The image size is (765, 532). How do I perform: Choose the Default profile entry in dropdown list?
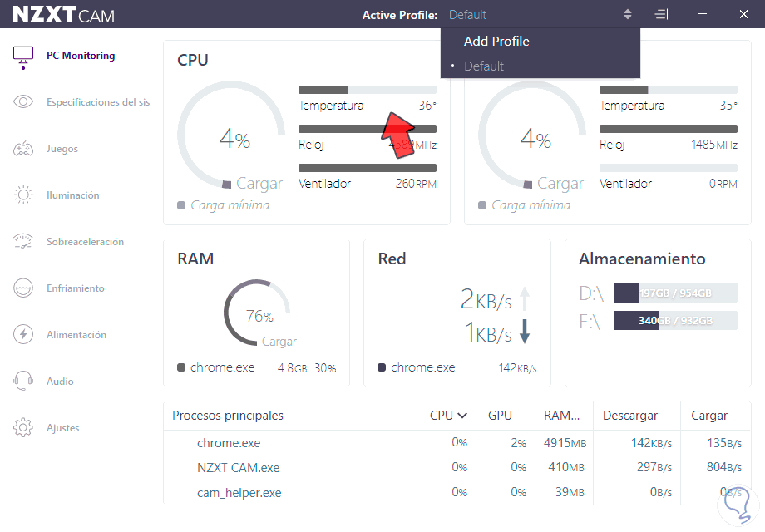click(x=483, y=66)
